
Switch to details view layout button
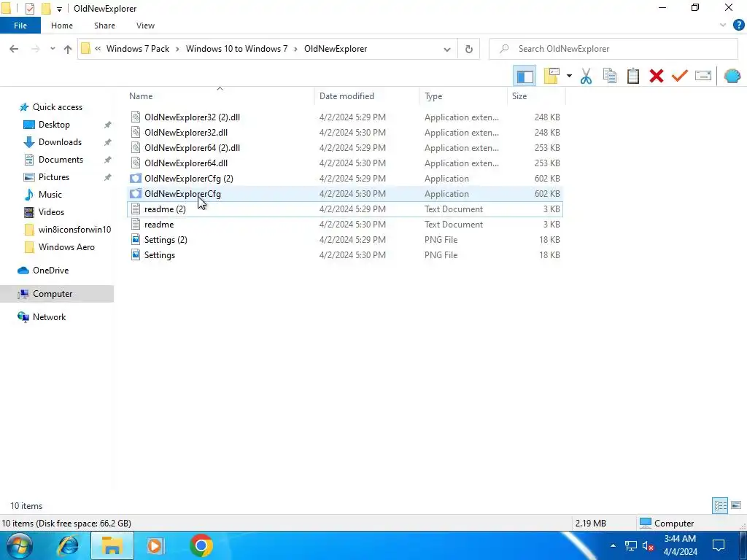tap(720, 505)
